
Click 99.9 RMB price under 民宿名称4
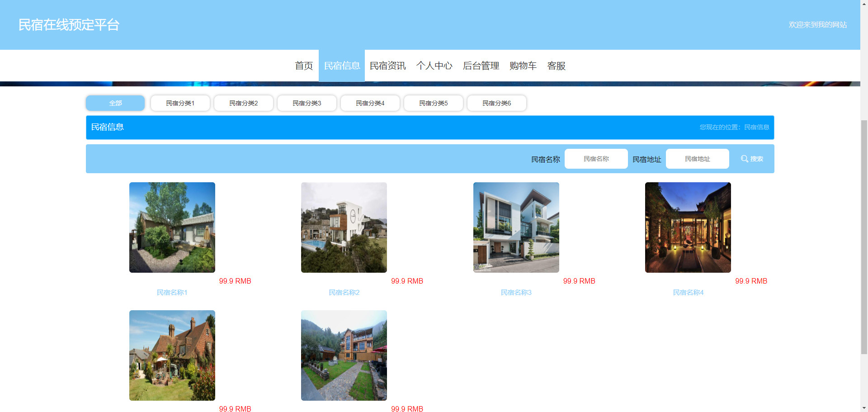751,281
